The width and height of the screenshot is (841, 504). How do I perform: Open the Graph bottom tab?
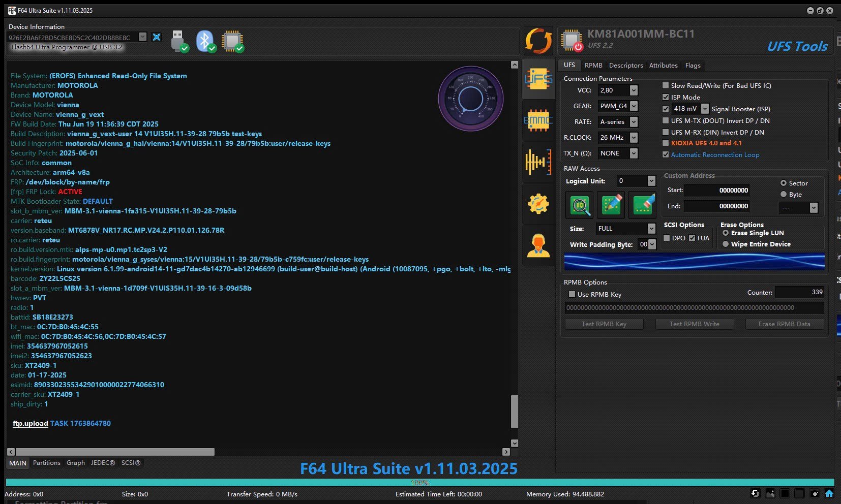pos(76,463)
